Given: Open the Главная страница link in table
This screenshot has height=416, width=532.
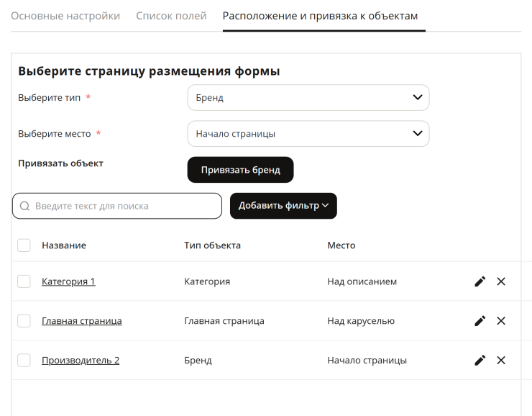Looking at the screenshot, I should (82, 321).
